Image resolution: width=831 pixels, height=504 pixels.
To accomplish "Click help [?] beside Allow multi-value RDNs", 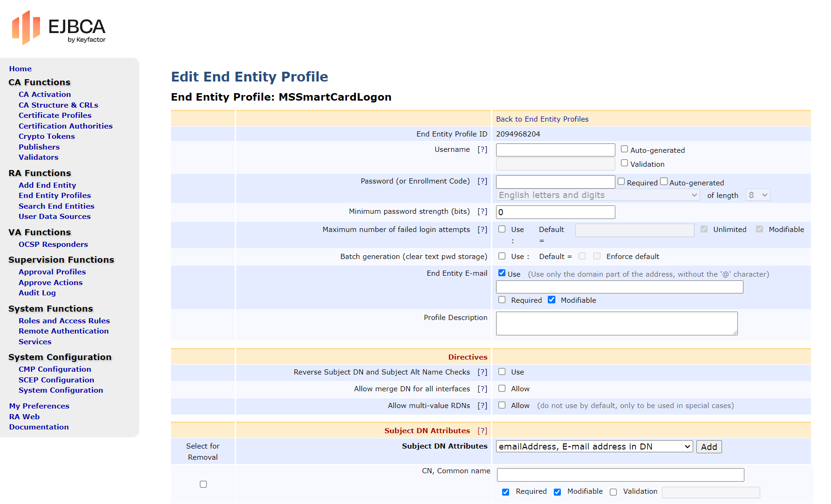I will (482, 406).
